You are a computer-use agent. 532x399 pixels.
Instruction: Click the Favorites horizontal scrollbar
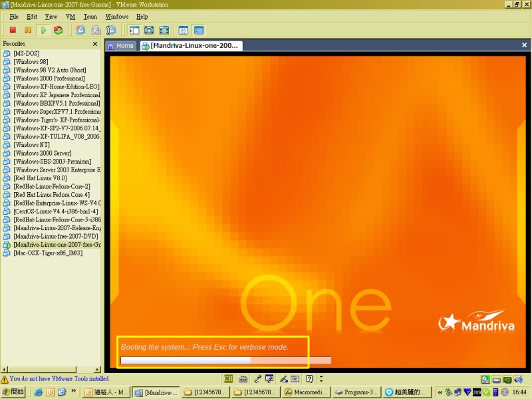coord(42,369)
